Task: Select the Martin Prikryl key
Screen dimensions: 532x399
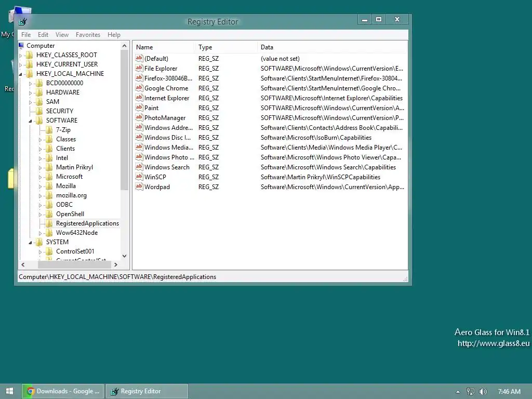Action: [74, 167]
